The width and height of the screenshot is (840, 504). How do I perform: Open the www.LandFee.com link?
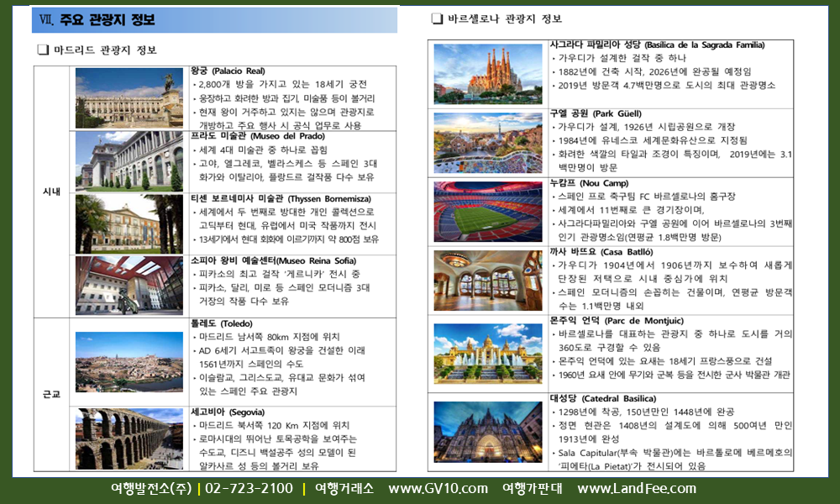(636, 489)
